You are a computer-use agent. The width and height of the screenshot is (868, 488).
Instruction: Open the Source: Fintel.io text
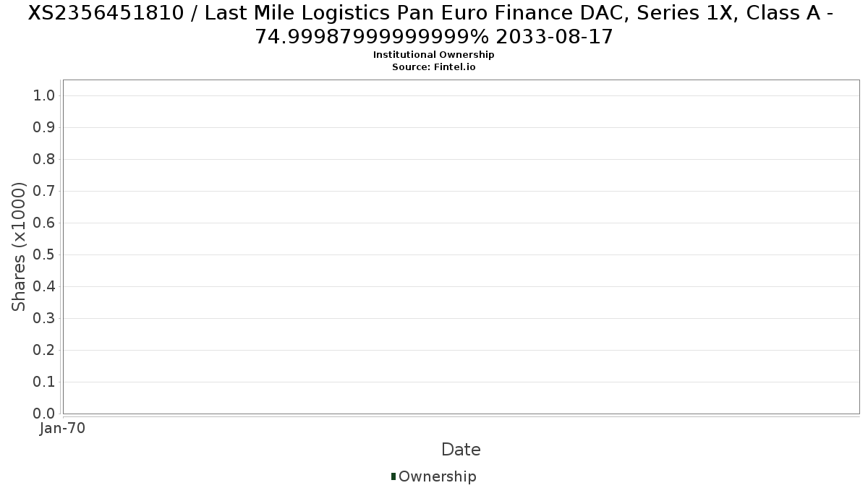click(x=434, y=67)
